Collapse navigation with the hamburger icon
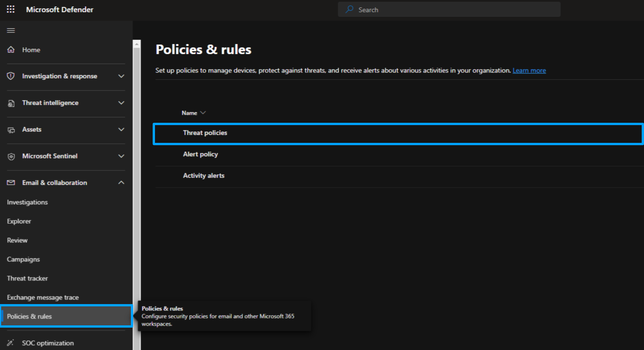This screenshot has width=644, height=350. click(x=11, y=30)
